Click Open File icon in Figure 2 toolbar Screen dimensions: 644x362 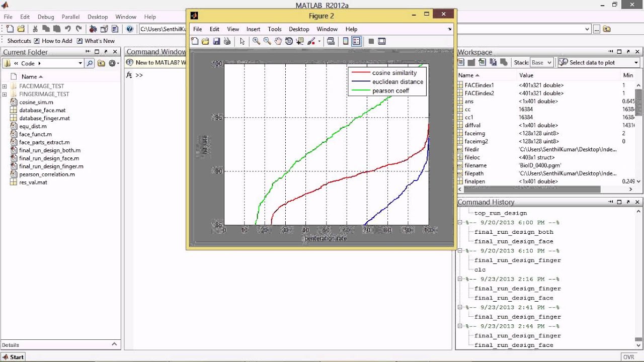coord(205,41)
